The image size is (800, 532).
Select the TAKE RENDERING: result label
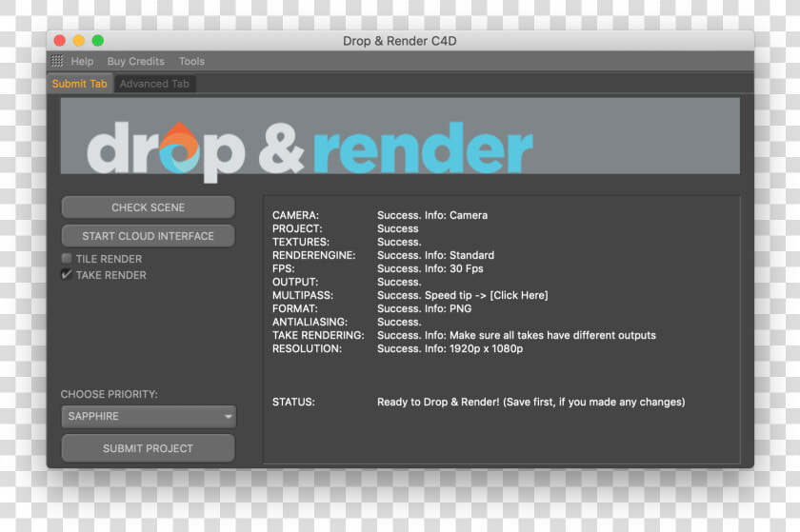coord(318,335)
